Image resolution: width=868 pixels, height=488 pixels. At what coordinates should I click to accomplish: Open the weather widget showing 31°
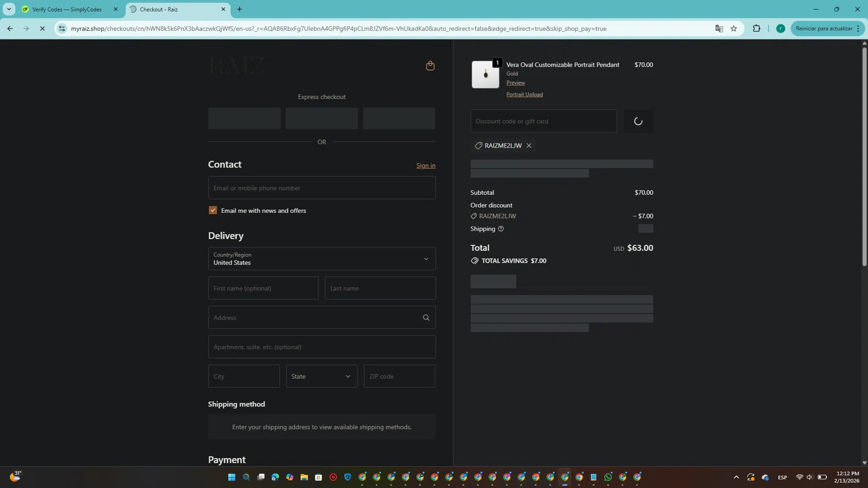[x=15, y=476]
